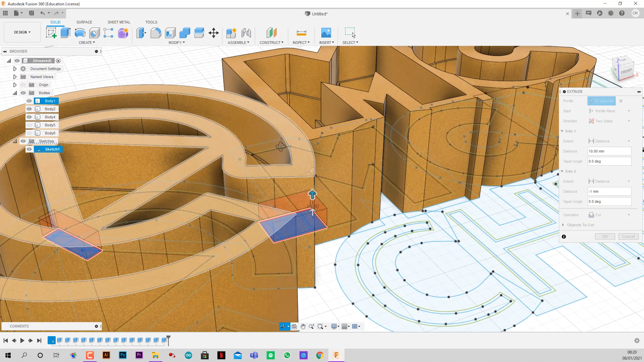
Task: Click the Revolve tool icon
Action: point(80,33)
